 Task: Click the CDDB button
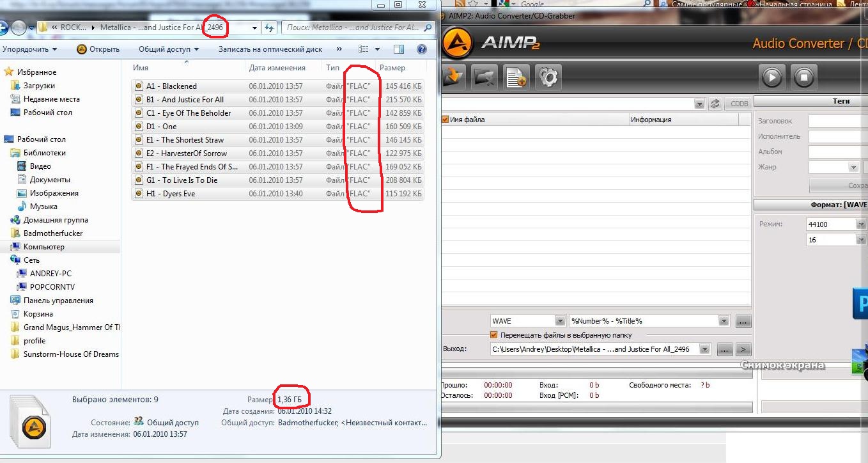click(x=738, y=104)
